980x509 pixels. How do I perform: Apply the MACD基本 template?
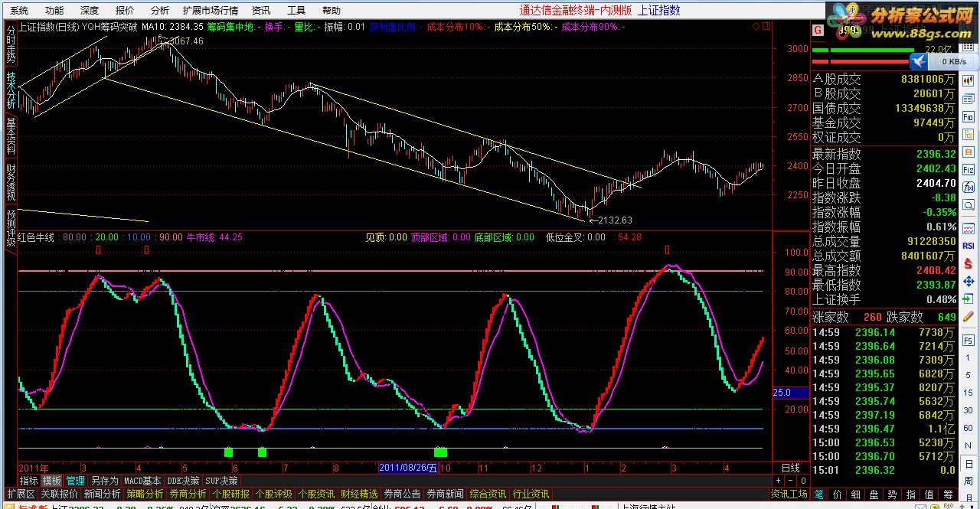click(143, 481)
